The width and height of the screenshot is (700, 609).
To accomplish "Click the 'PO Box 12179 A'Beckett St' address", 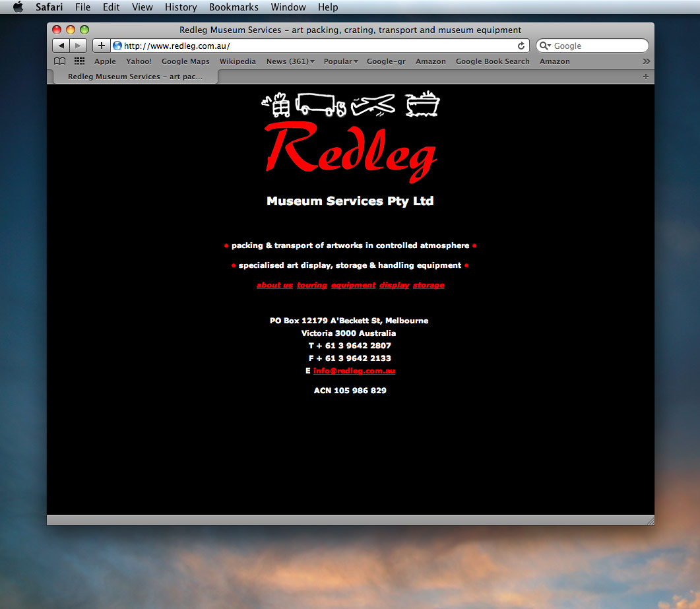I will click(349, 321).
